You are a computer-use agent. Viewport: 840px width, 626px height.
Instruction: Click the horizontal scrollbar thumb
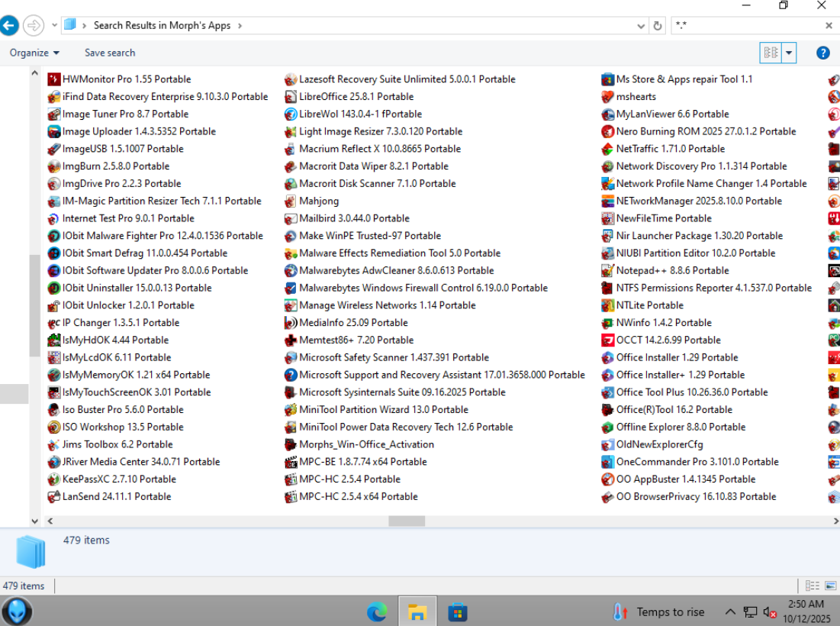[x=407, y=521]
